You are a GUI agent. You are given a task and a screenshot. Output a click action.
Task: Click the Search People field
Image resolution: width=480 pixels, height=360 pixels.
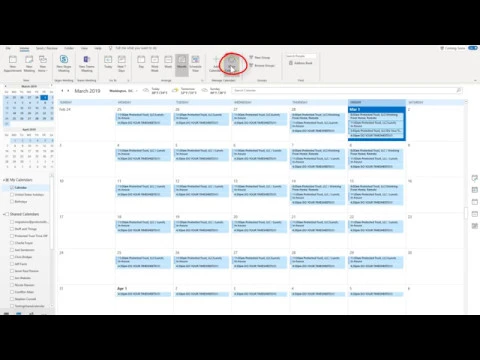click(x=300, y=56)
